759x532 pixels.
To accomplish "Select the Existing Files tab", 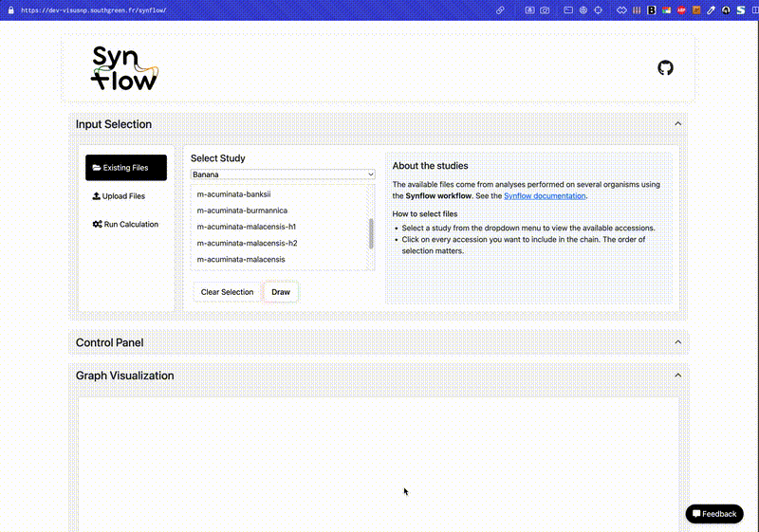I will pos(126,167).
